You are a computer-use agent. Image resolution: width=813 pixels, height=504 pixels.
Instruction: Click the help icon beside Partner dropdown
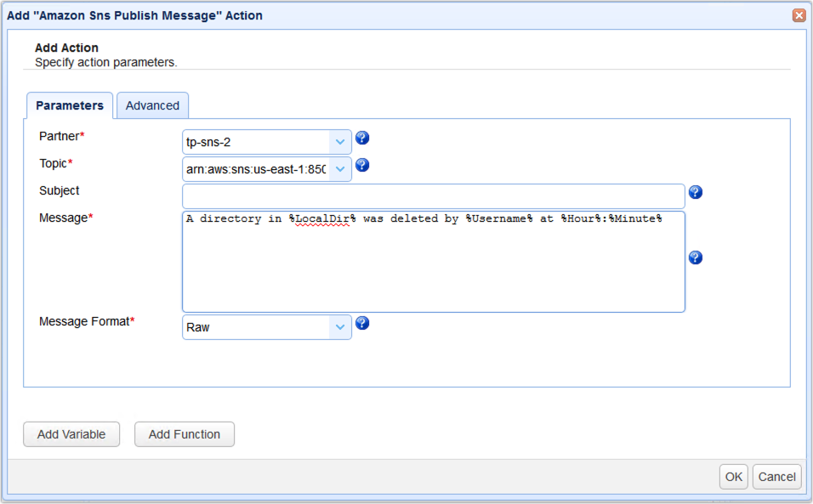coord(362,139)
